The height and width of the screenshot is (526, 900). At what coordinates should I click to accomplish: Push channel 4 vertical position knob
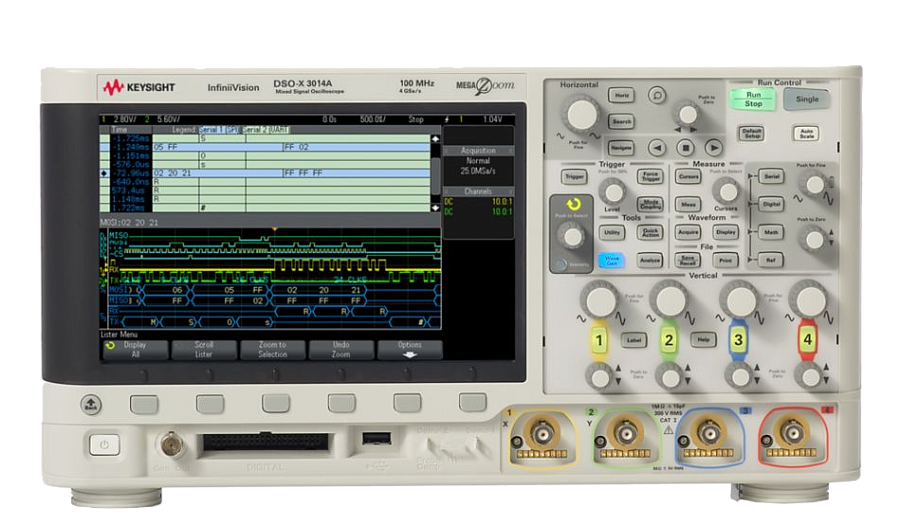[810, 377]
